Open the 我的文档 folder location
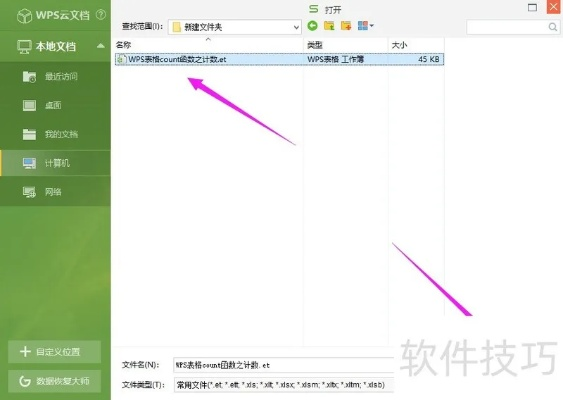Viewport: 563px width, 400px height. pyautogui.click(x=55, y=134)
